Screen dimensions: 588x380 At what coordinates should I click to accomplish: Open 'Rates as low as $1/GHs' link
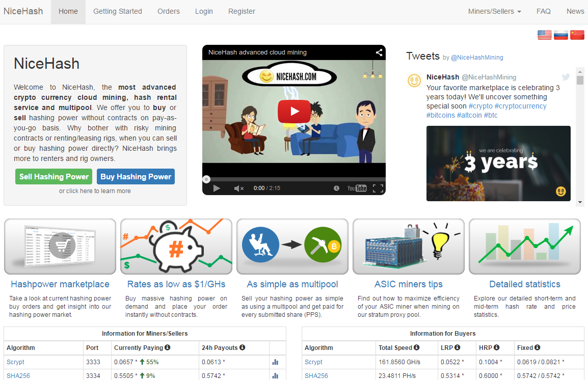(x=176, y=284)
